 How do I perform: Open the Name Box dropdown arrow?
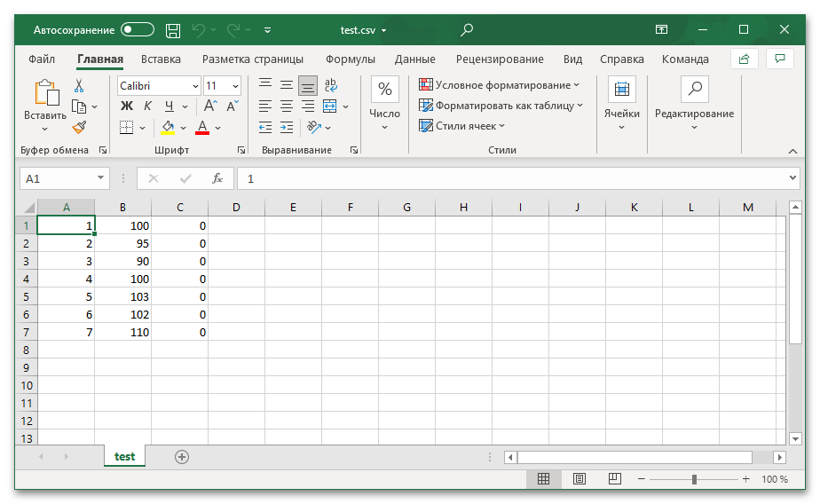[x=100, y=178]
